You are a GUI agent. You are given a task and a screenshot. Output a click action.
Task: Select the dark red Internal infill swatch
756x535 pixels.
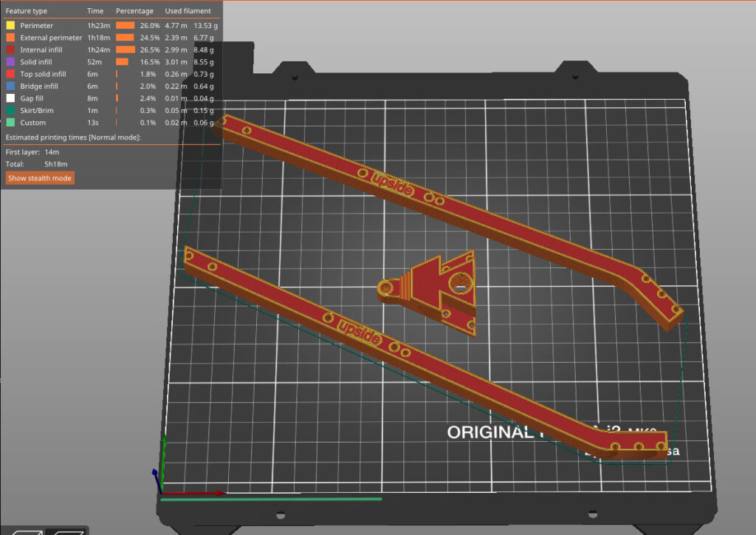coord(10,50)
